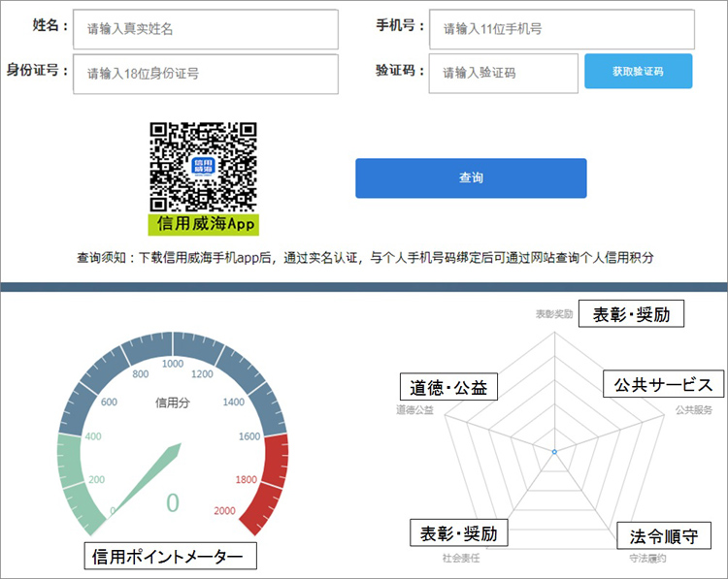Click the 1200 tick label on gauge
This screenshot has width=728, height=579.
click(202, 374)
